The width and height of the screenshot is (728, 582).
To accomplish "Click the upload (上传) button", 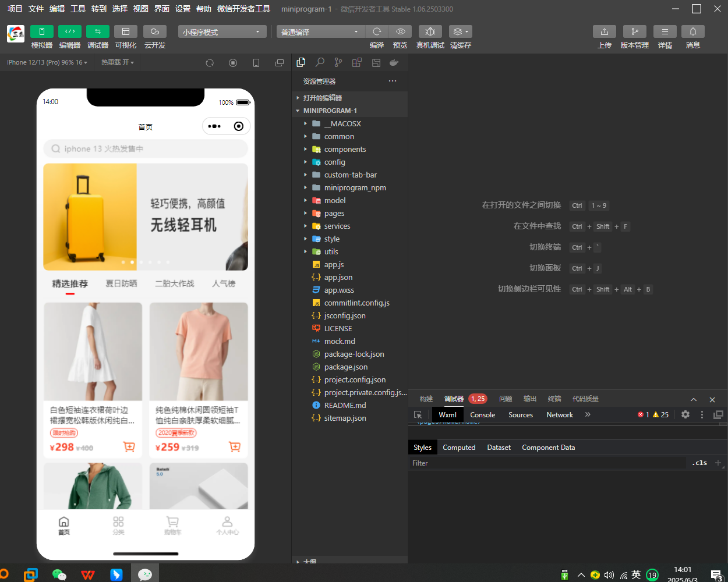I will click(x=605, y=31).
